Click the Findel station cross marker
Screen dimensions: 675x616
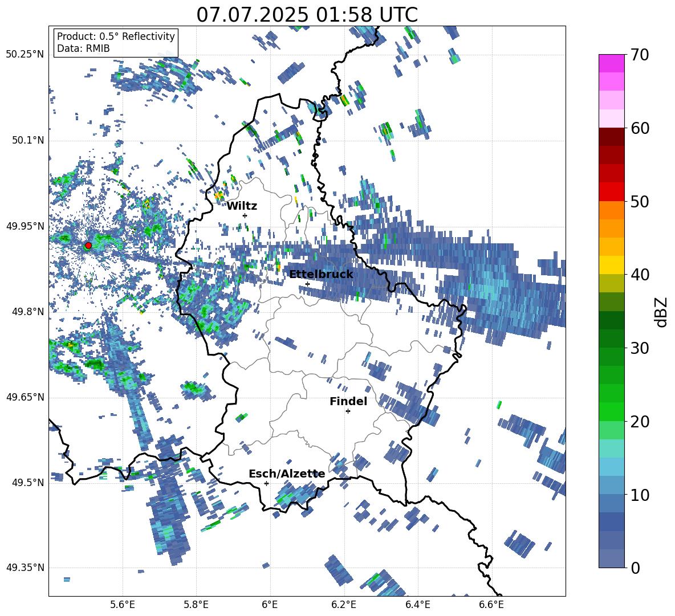(x=348, y=411)
